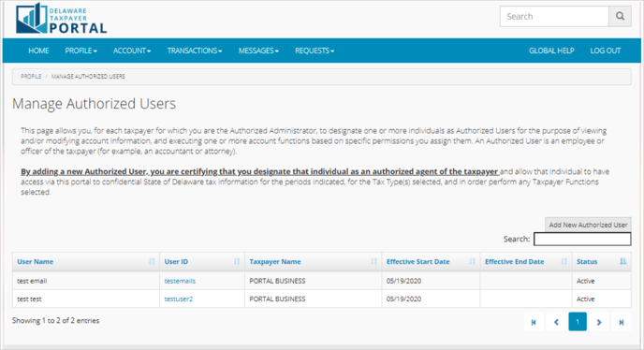Click the MANAGE AUTHORIZED USERS breadcrumb
Viewport: 644px width, 350px height.
[x=88, y=77]
